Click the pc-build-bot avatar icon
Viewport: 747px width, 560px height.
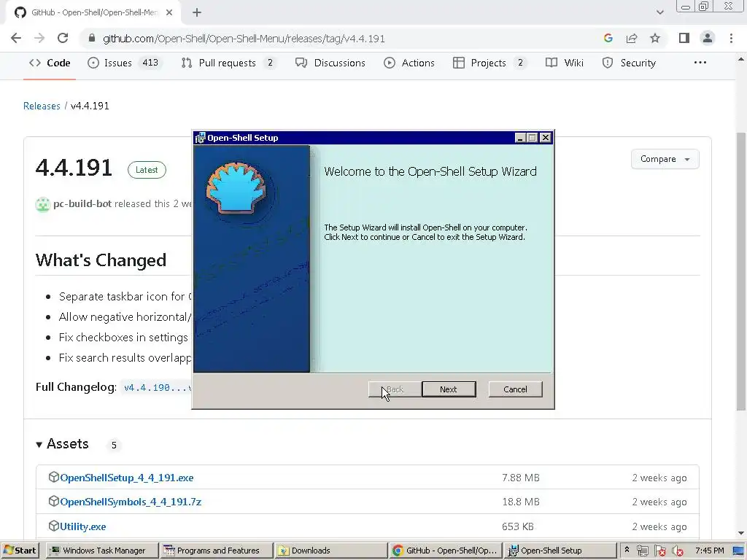43,204
